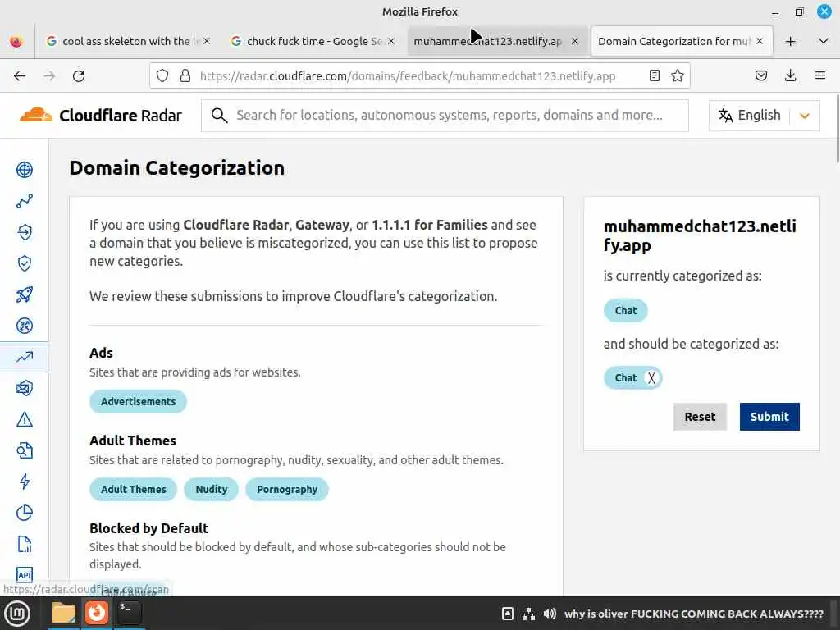Click the circular arrow-in sidebar icon

pos(24,232)
